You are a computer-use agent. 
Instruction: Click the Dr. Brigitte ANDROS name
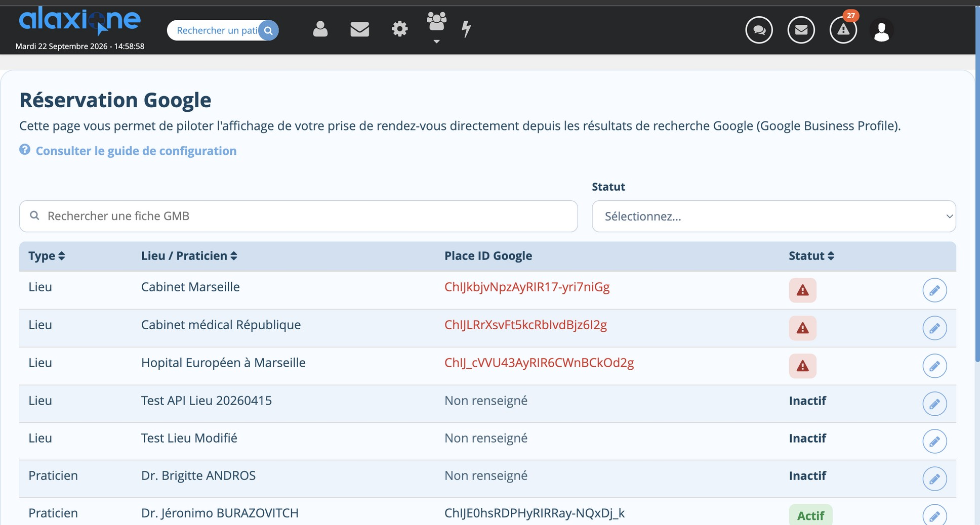click(x=198, y=476)
